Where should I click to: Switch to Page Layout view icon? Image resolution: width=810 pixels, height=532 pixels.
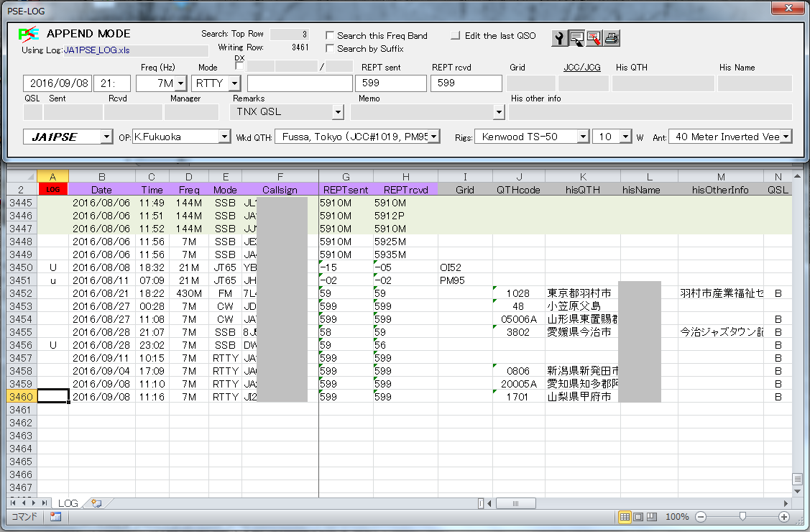click(638, 517)
